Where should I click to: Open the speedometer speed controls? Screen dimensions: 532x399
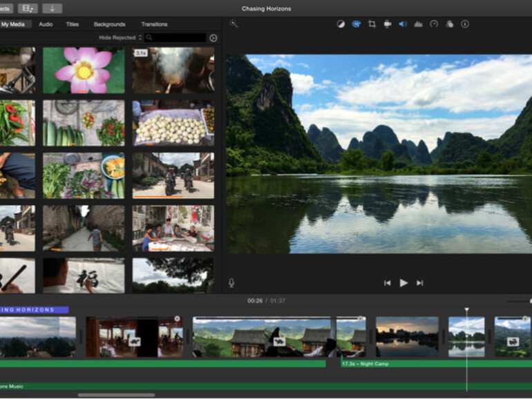coord(434,24)
